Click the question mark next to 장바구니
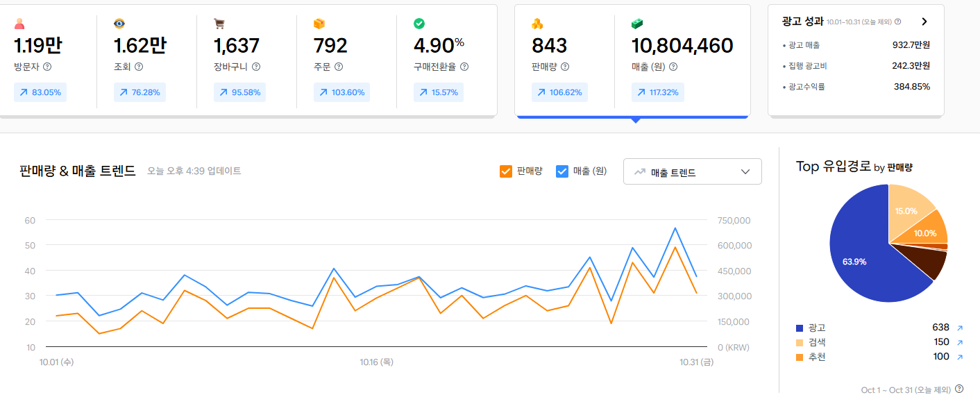Image resolution: width=980 pixels, height=406 pixels. (x=256, y=67)
